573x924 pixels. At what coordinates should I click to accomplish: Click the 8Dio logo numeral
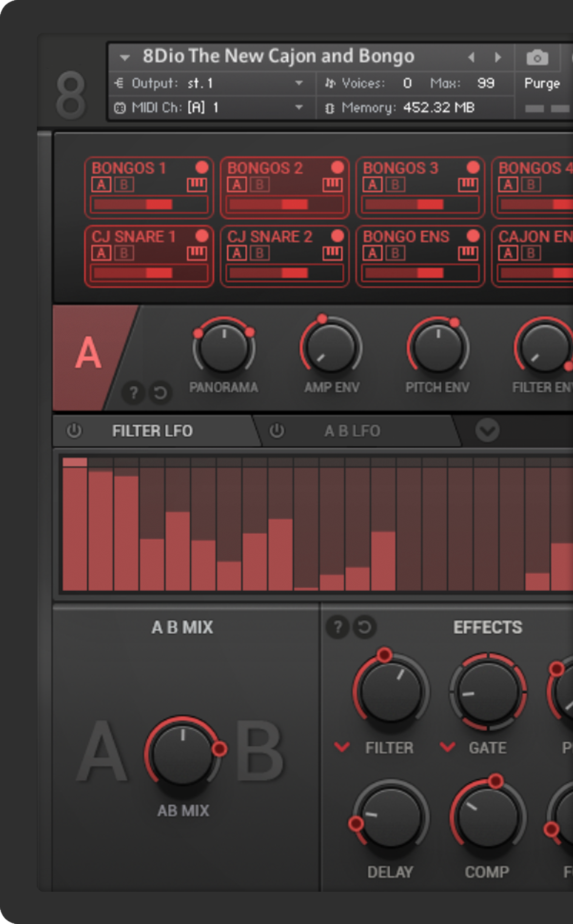coord(71,94)
